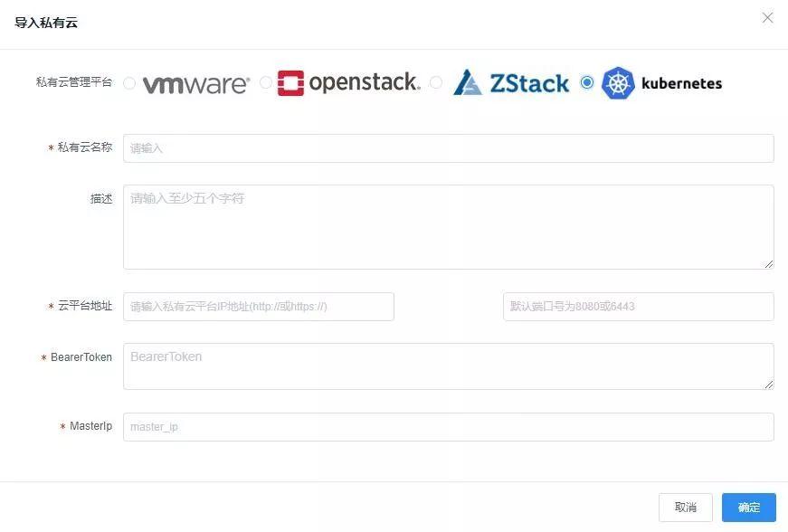788x532 pixels.
Task: Click the blue ZStack triangle logo
Action: click(468, 83)
